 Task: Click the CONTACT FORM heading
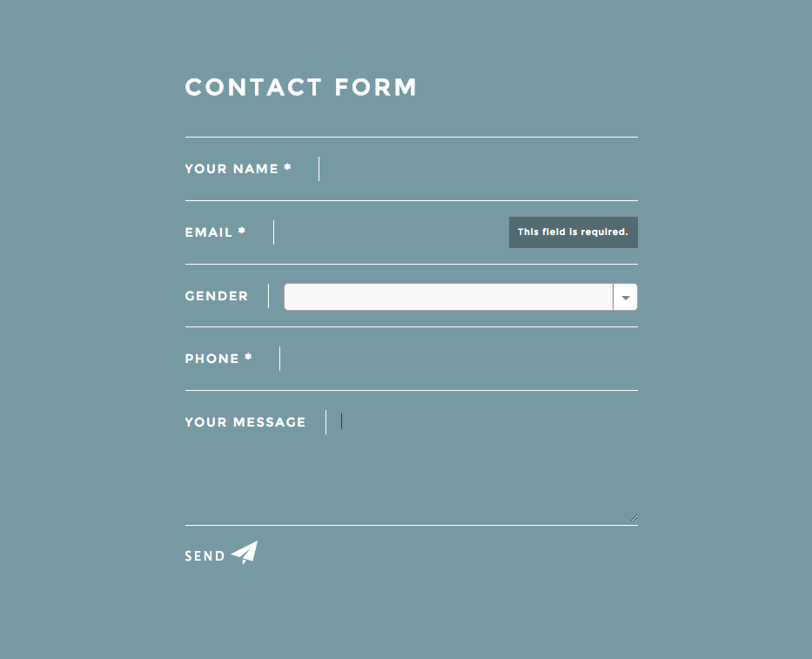click(x=301, y=88)
